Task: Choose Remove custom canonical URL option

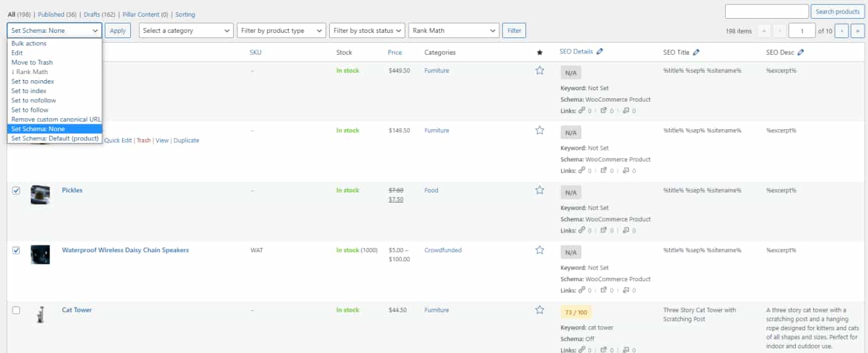Action: pyautogui.click(x=55, y=119)
